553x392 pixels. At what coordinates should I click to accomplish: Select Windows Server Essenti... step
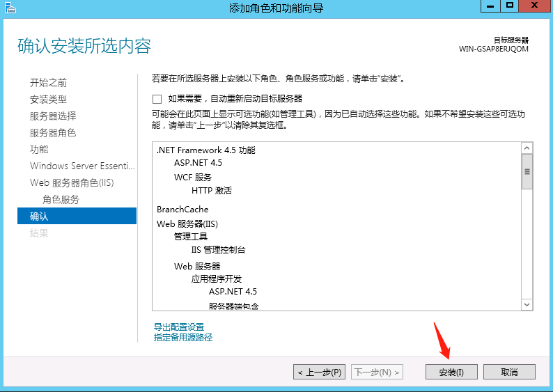point(82,166)
